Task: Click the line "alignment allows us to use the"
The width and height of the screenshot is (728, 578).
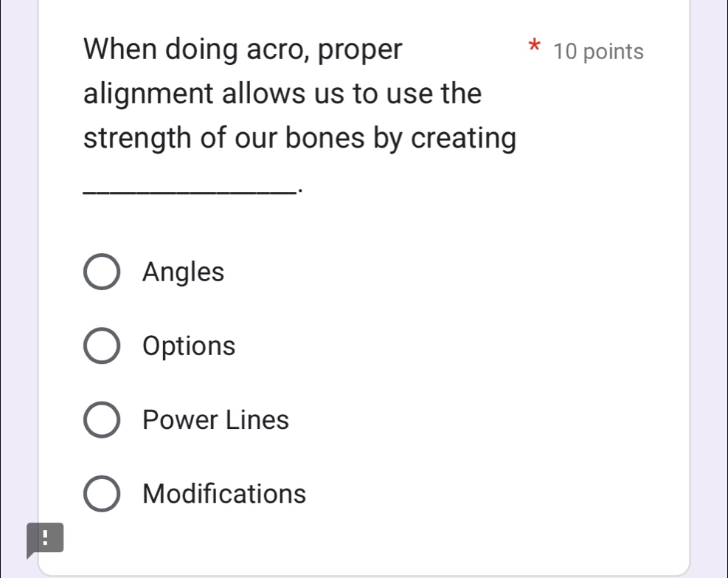Action: [x=283, y=94]
